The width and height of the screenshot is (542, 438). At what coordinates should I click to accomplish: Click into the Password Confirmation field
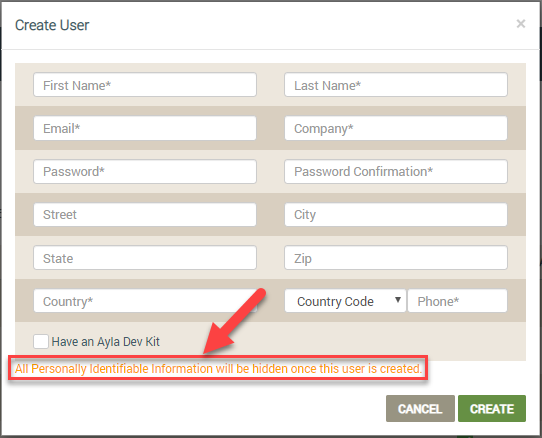point(396,171)
